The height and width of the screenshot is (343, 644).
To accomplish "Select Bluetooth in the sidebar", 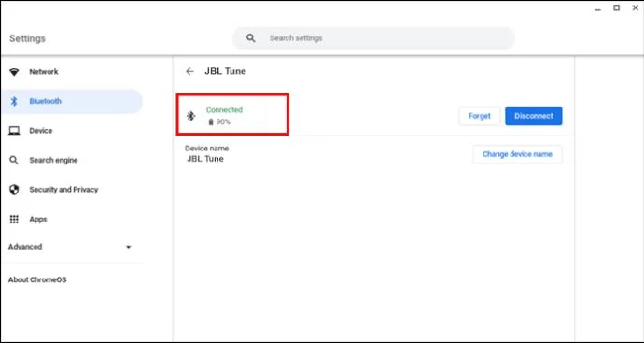I will pos(72,101).
